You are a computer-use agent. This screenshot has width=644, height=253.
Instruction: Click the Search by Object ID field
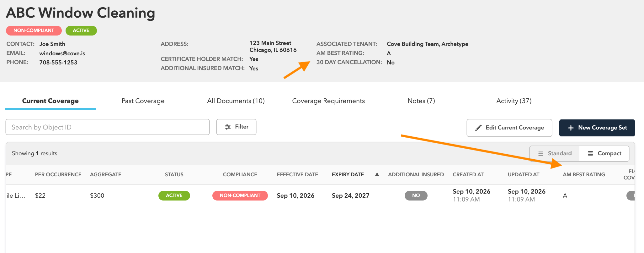coord(108,127)
